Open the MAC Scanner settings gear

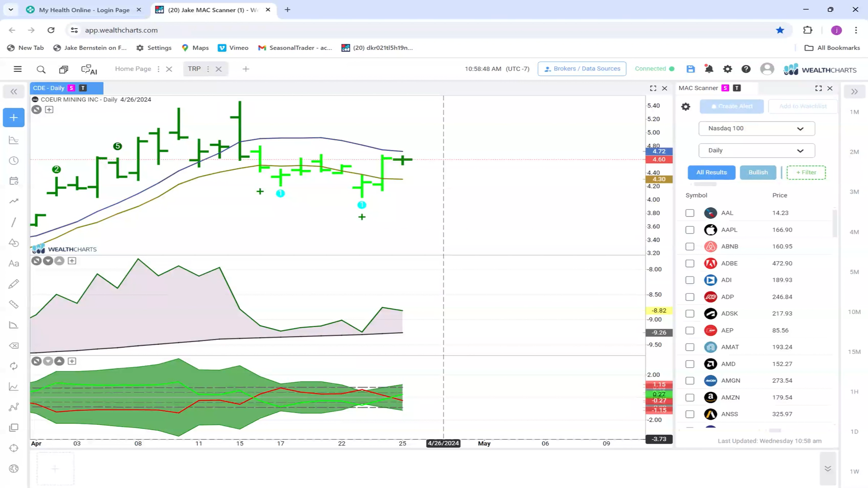coord(686,107)
